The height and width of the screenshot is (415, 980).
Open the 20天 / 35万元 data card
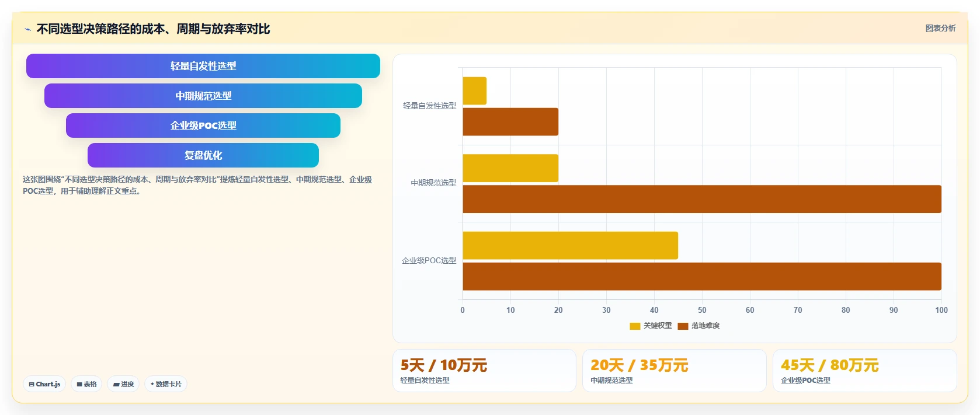pos(675,371)
